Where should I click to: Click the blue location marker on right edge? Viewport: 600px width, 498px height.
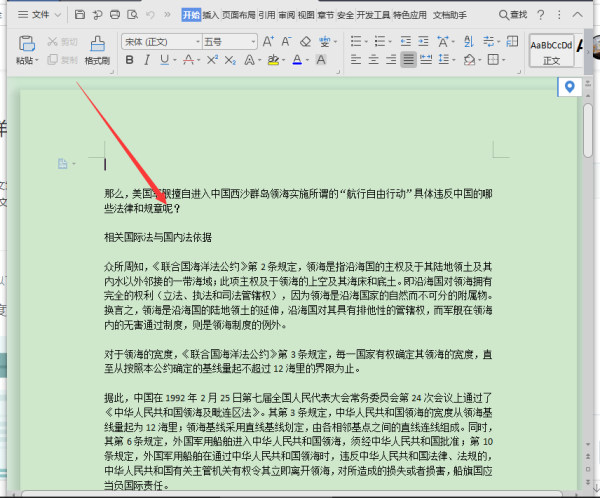pos(570,87)
